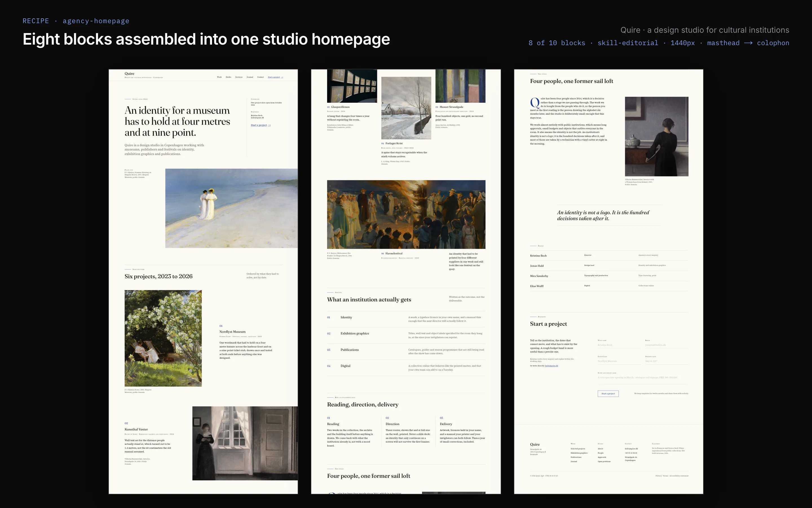Open the Contact item in the header navigation
812x508 pixels.
261,77
